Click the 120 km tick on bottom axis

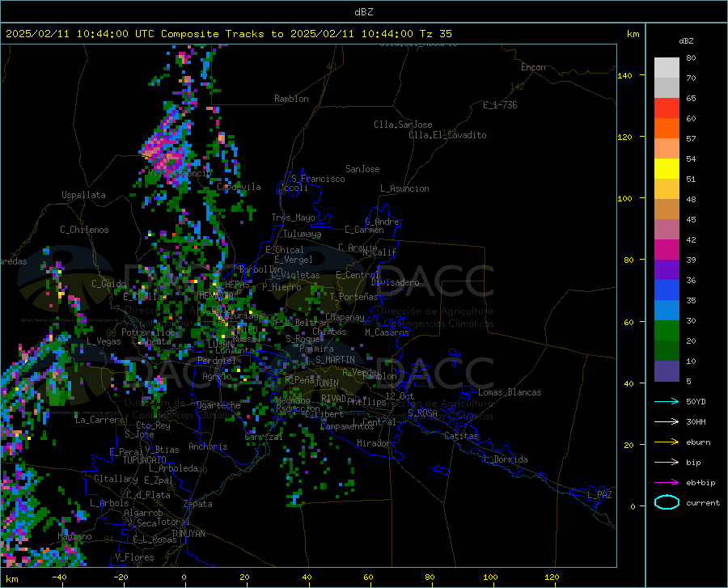[x=552, y=577]
